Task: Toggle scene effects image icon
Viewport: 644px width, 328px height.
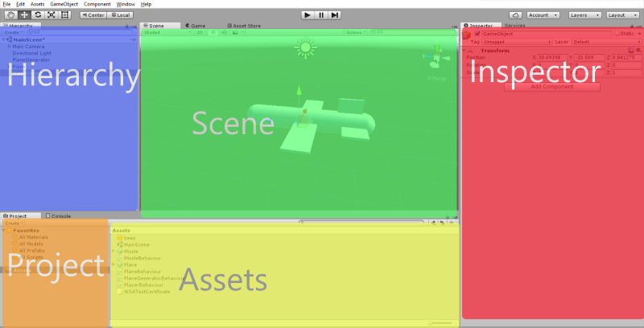Action: (235, 32)
